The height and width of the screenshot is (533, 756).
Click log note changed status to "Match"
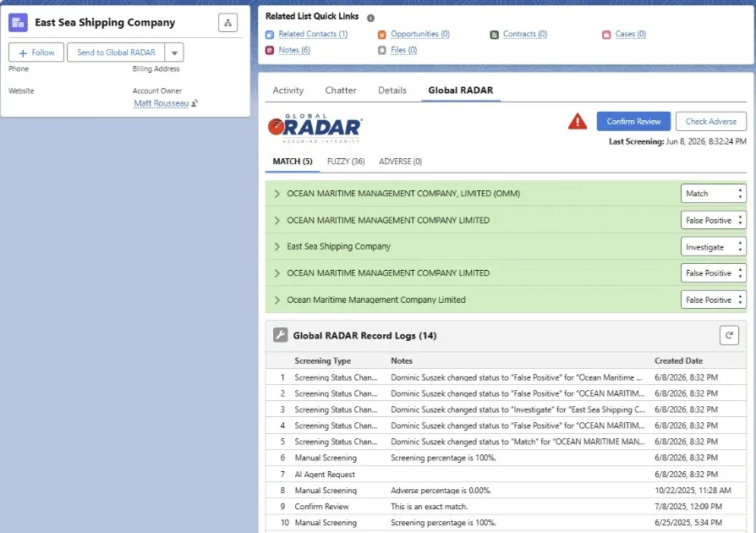click(x=518, y=442)
